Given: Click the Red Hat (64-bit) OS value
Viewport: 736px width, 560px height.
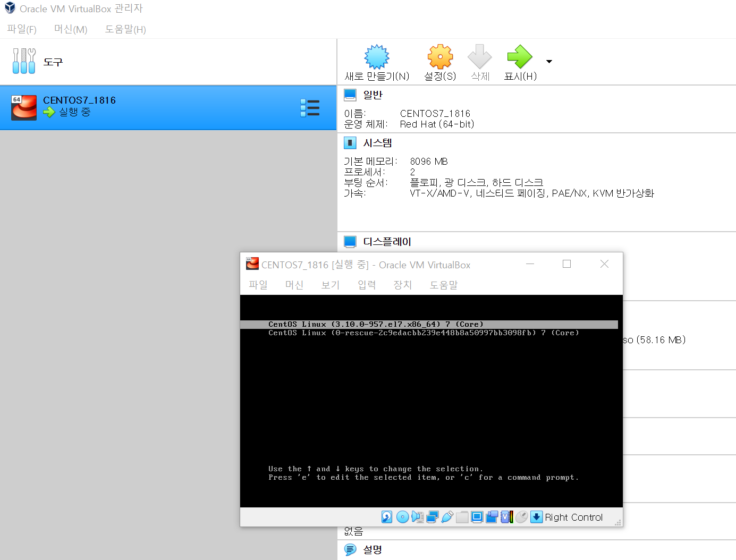Looking at the screenshot, I should point(437,124).
